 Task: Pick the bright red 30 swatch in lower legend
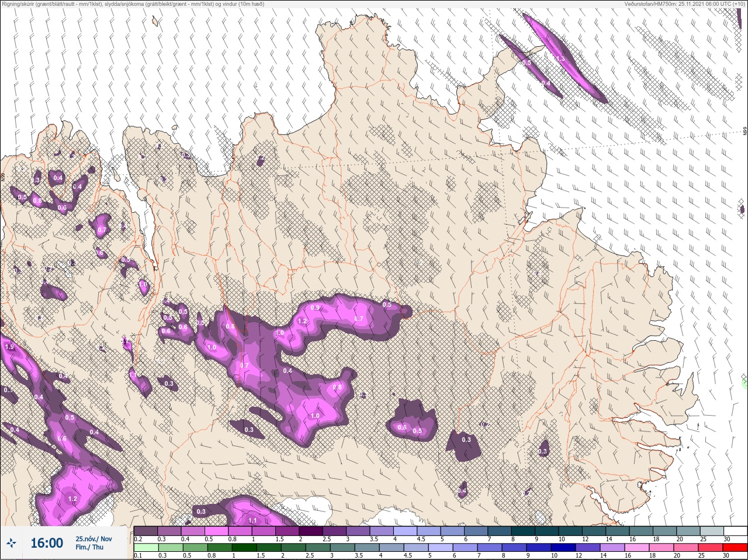735,548
